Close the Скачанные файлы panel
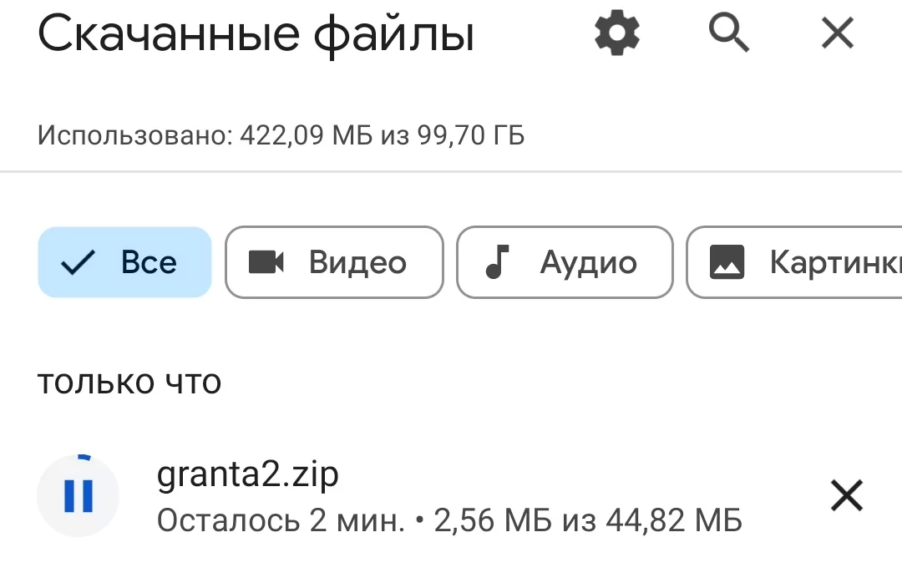 coord(837,34)
